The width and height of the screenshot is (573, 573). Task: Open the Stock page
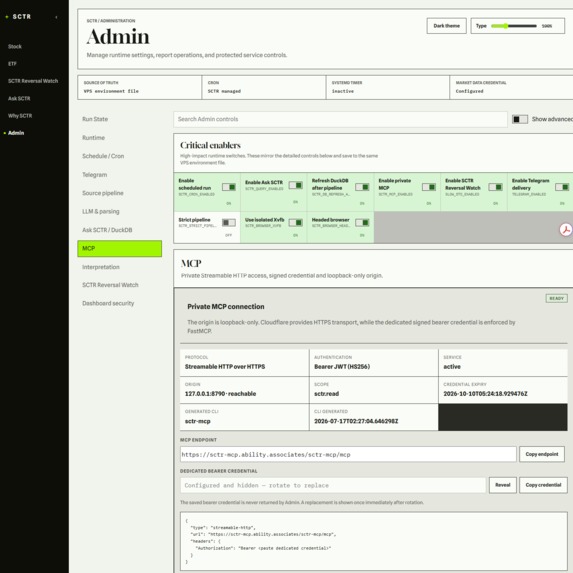point(15,46)
